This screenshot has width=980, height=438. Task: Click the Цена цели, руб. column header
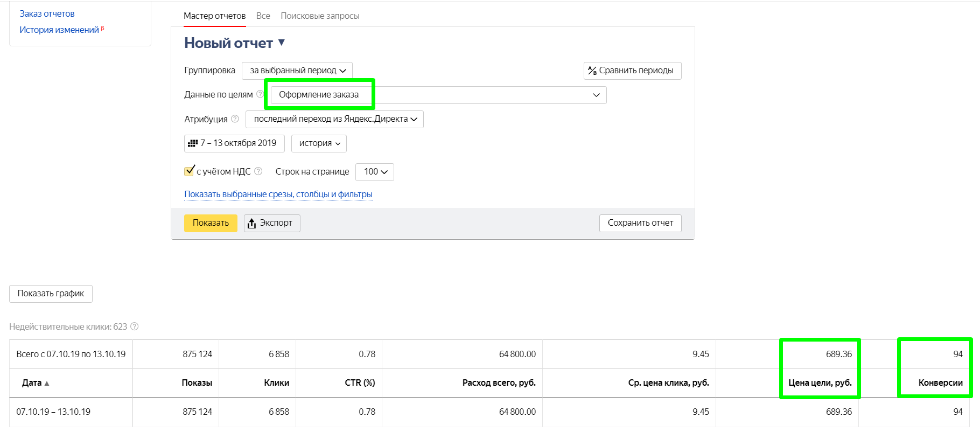pyautogui.click(x=820, y=383)
